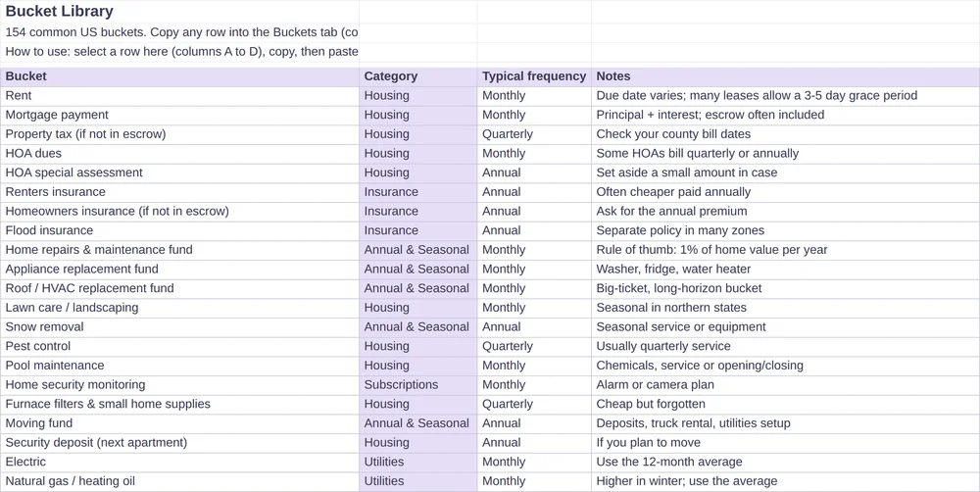Click note 'Often cheaper paid annually'
Viewport: 980px width, 492px height.
(786, 192)
